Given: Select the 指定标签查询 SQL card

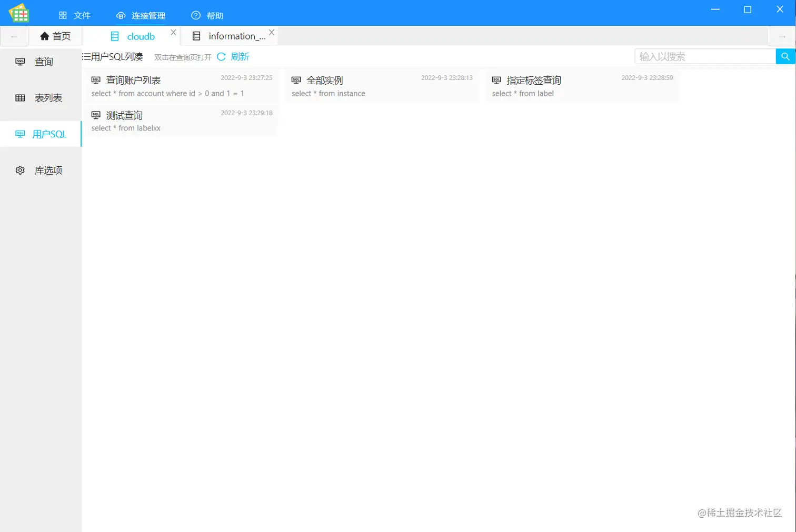Looking at the screenshot, I should pyautogui.click(x=582, y=86).
